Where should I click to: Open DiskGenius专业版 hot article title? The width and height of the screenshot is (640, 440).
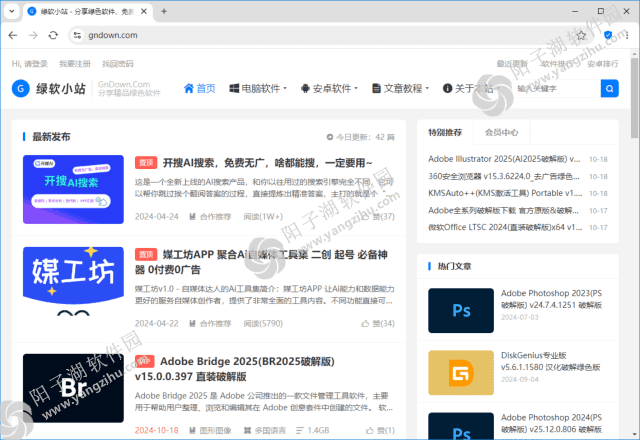click(551, 361)
